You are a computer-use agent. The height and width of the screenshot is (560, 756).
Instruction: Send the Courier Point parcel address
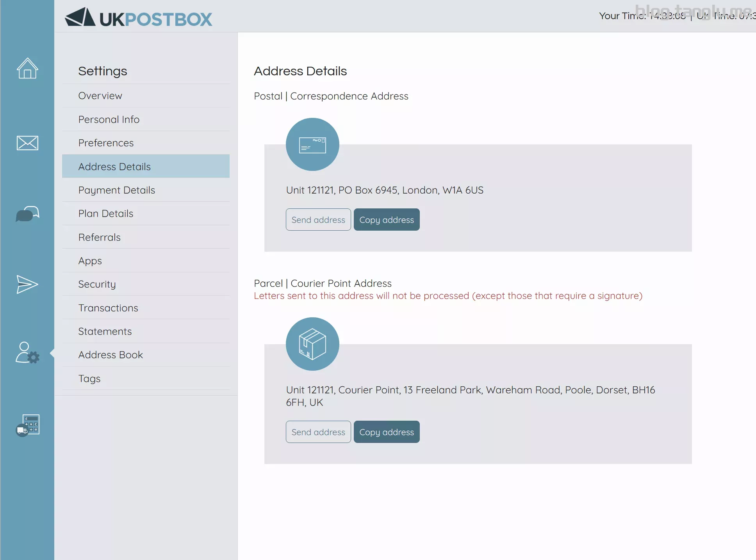pos(318,432)
